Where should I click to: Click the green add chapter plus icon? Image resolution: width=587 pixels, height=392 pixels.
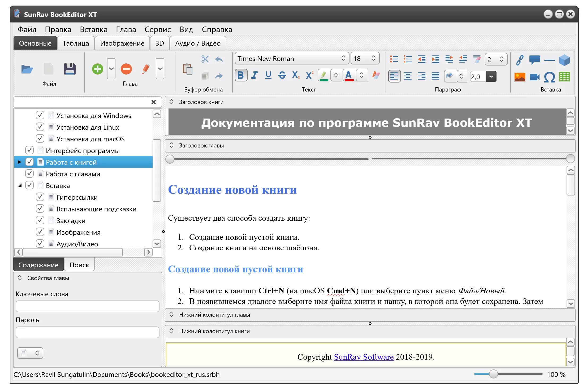(97, 69)
